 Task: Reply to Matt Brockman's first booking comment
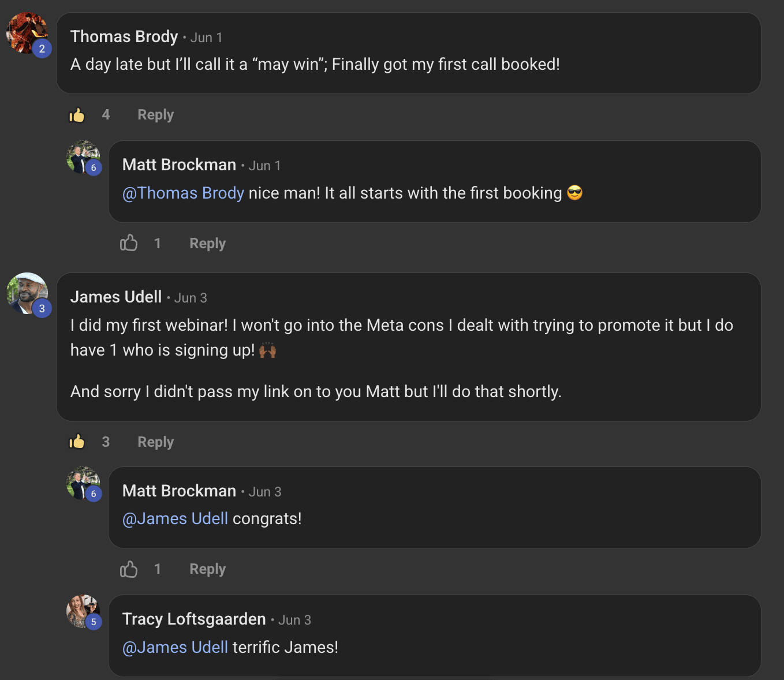207,244
